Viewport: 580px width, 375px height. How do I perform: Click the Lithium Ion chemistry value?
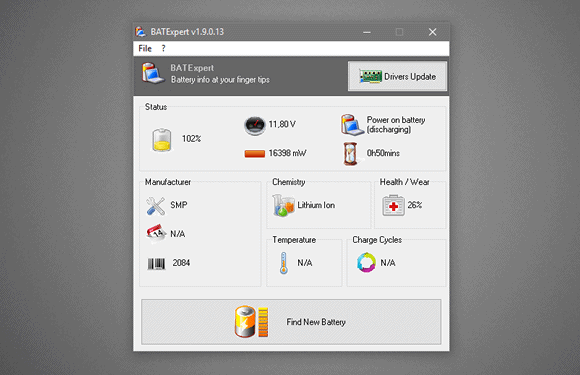(316, 205)
